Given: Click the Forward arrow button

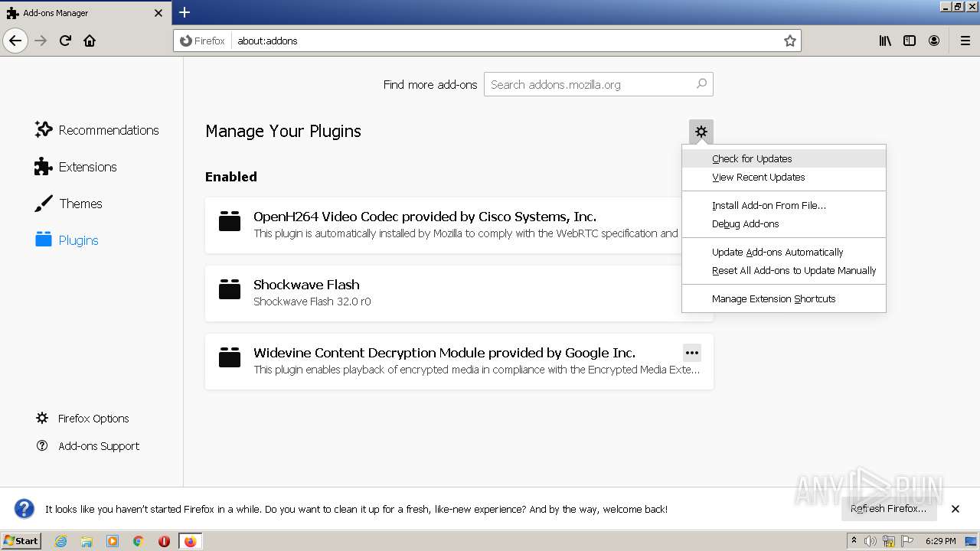Looking at the screenshot, I should pyautogui.click(x=41, y=41).
